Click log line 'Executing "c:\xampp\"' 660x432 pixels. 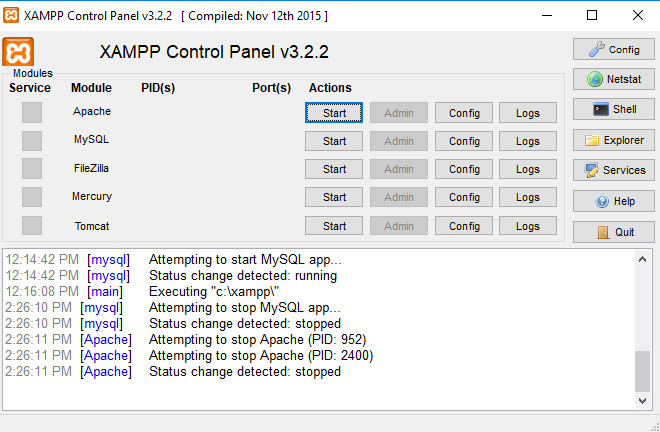click(214, 291)
